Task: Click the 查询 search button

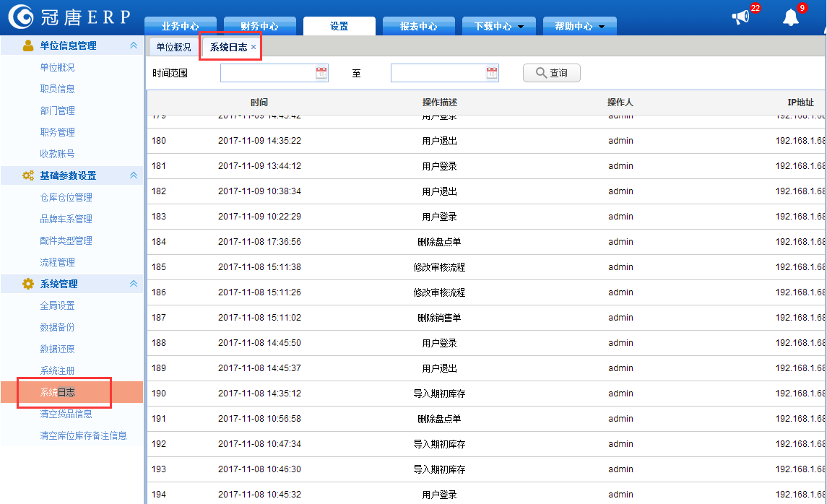Action: pos(551,73)
